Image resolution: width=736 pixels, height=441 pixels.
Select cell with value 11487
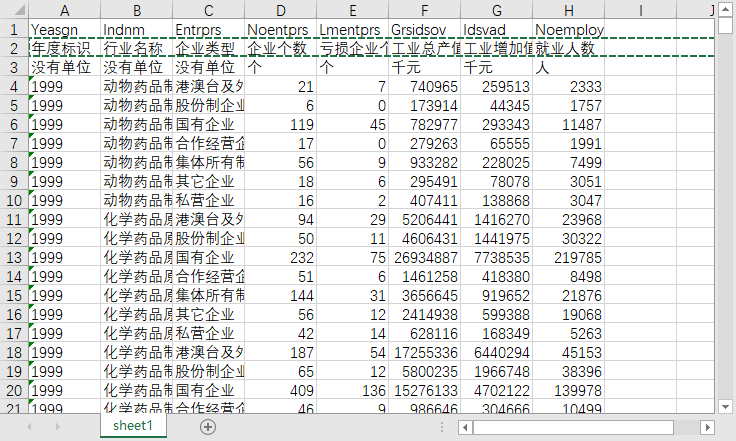click(x=568, y=124)
